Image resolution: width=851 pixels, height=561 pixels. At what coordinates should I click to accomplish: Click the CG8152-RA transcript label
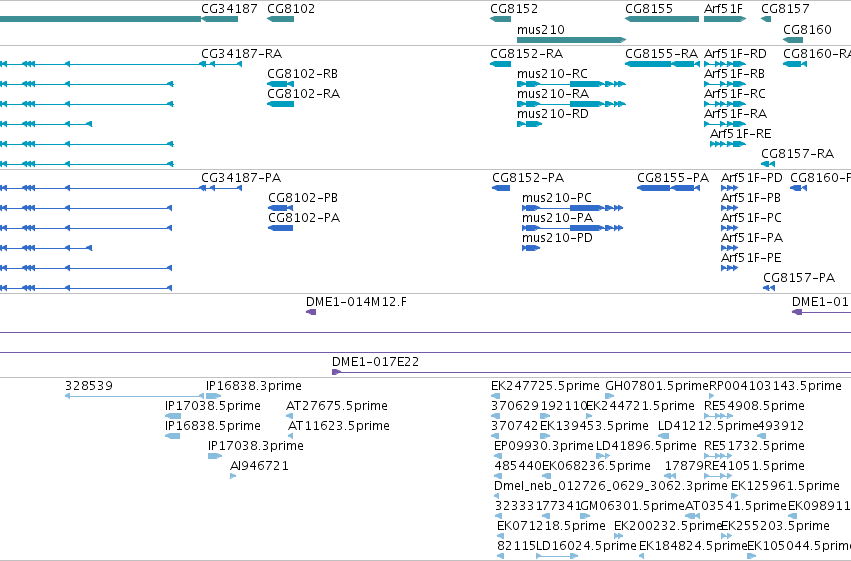pyautogui.click(x=526, y=54)
